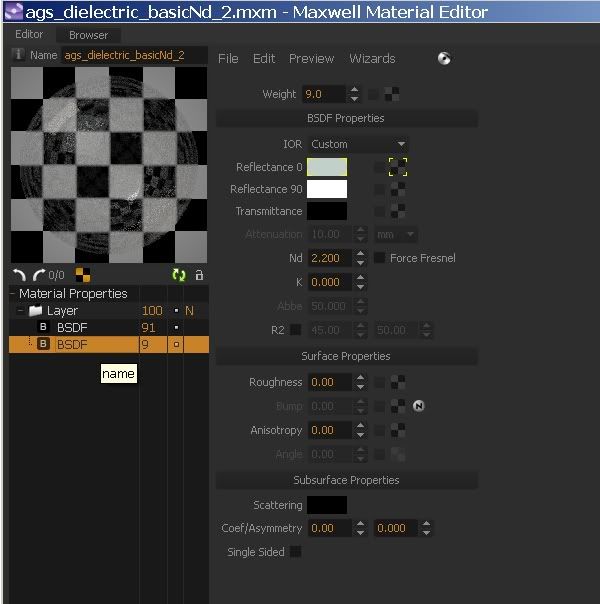
Task: Refresh the material preview with green arrows
Action: point(179,275)
